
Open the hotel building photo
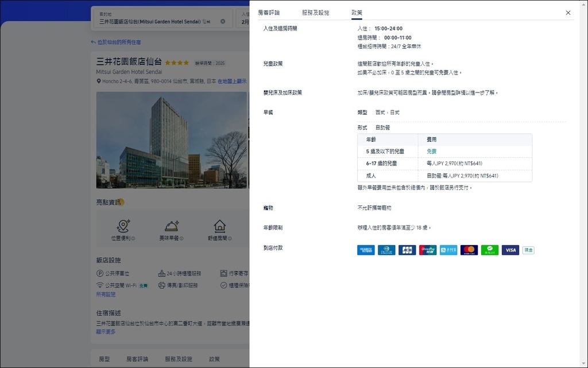(172, 140)
